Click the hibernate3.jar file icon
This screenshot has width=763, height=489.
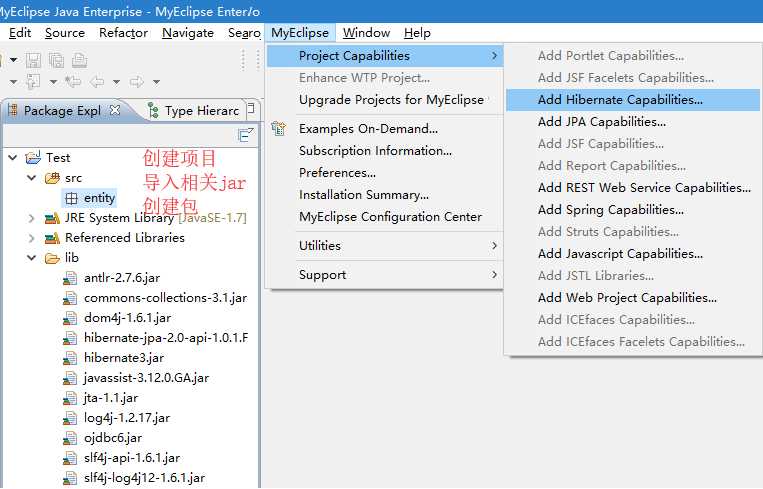coord(70,358)
